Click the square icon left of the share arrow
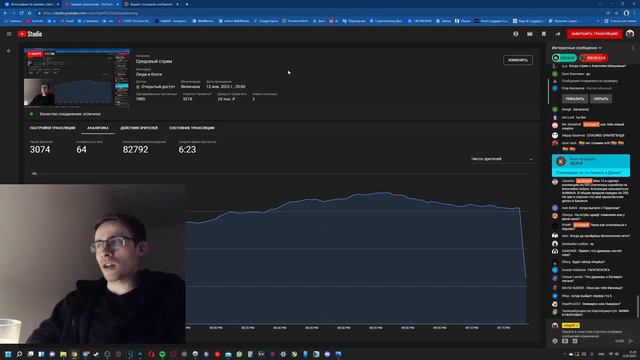The image size is (640, 360). (x=544, y=34)
